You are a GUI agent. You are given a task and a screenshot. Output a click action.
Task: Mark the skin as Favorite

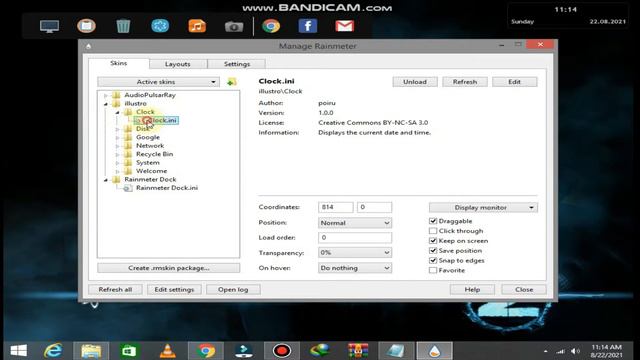[433, 270]
